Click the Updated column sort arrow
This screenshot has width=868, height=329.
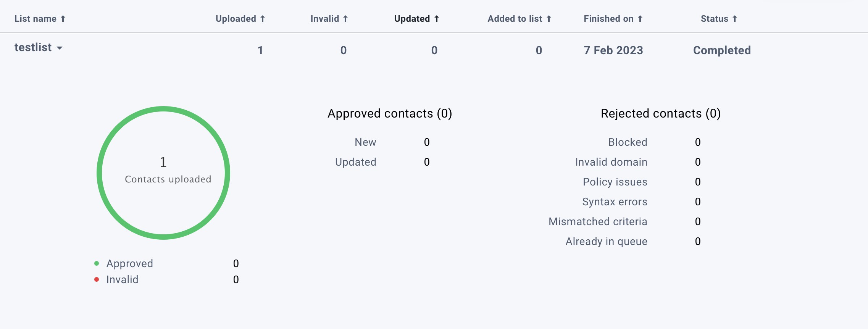pos(436,18)
